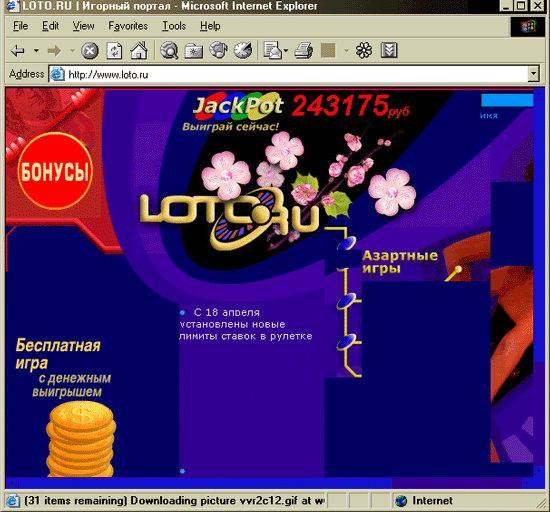Open the Favorites folder icon
The image size is (550, 512).
[x=194, y=51]
